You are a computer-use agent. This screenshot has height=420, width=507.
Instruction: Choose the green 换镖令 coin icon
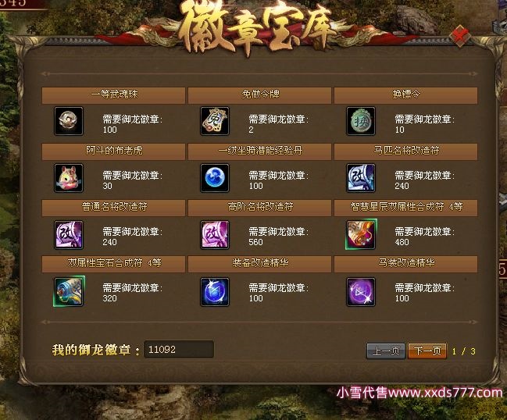(x=361, y=121)
